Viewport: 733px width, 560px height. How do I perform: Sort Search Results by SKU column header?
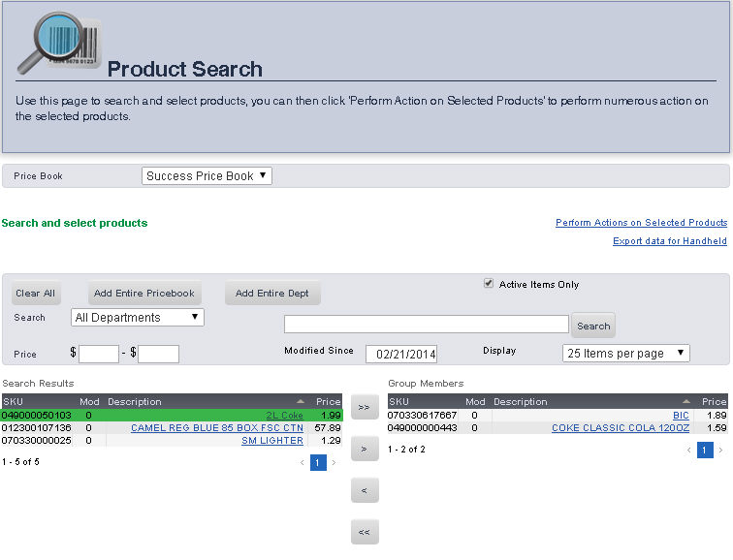(x=14, y=401)
